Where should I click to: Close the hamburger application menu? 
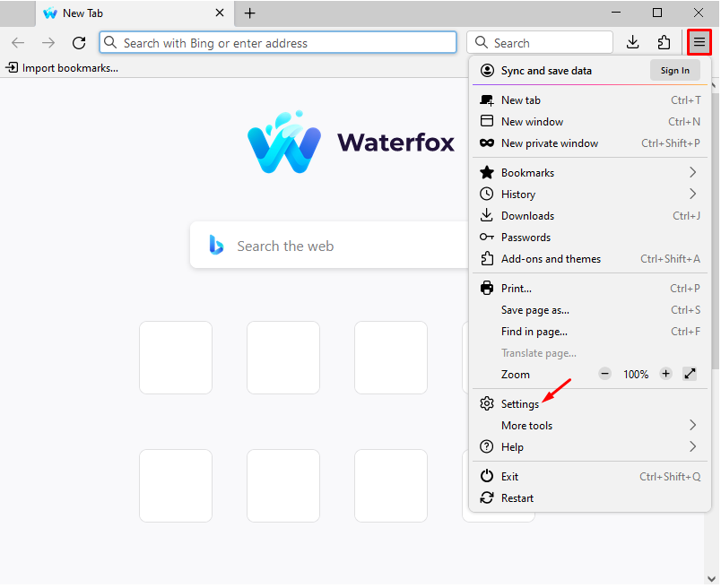699,43
